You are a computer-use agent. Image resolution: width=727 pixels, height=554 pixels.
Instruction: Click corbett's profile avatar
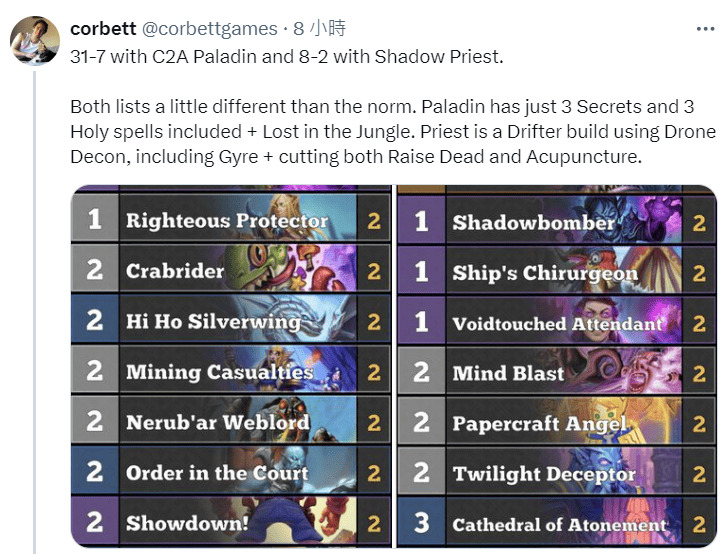click(35, 41)
